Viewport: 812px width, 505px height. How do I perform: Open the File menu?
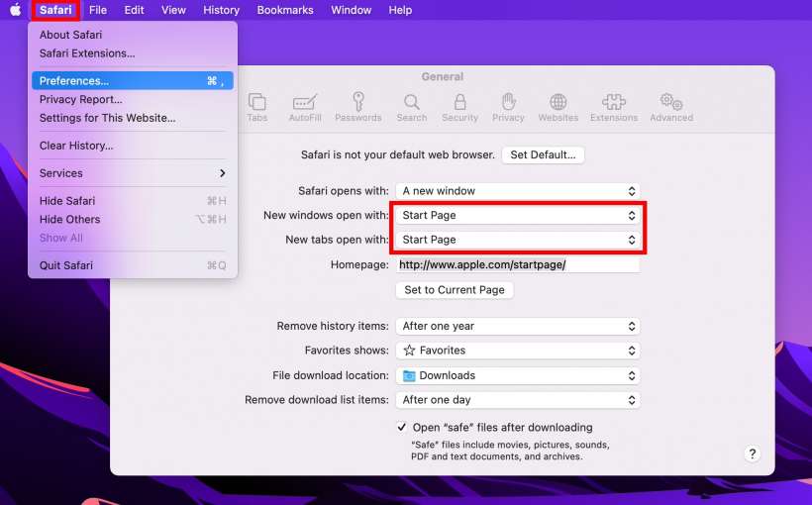click(x=97, y=10)
